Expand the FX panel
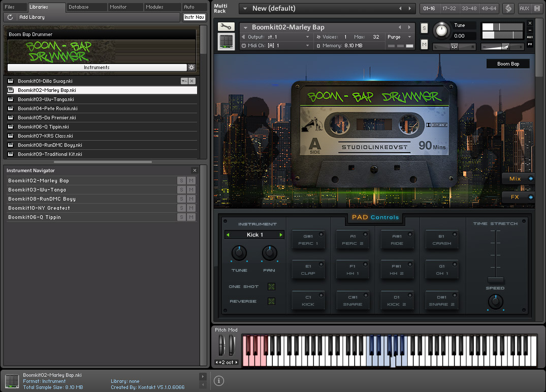Viewport: 546px width, 392px height. point(519,197)
